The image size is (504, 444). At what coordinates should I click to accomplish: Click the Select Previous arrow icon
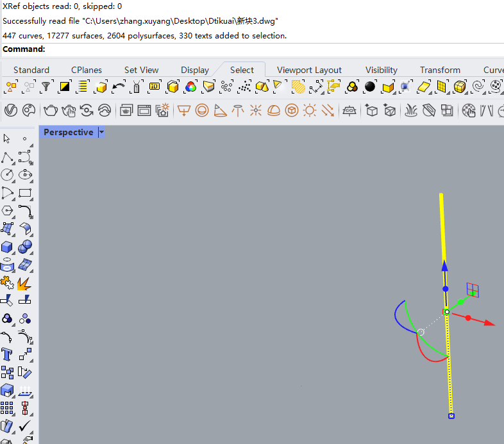coord(119,86)
